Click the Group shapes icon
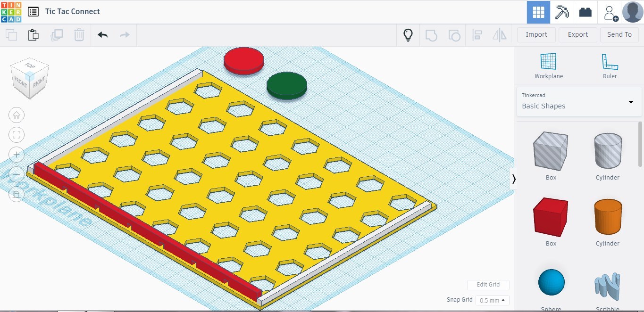Screen dimensions: 644x312 point(431,35)
